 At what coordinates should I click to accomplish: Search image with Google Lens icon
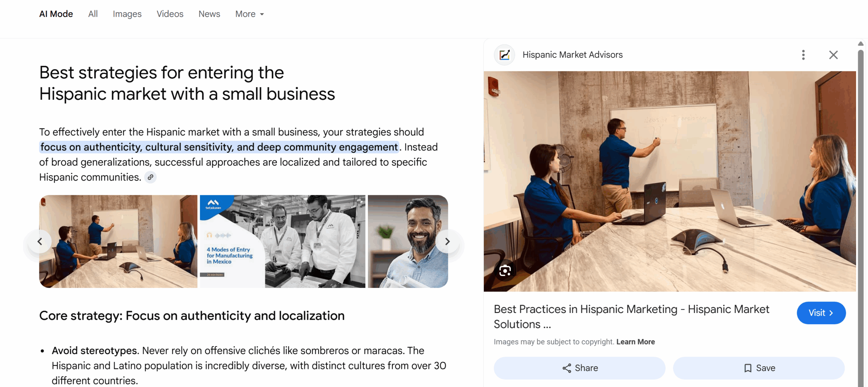[505, 271]
